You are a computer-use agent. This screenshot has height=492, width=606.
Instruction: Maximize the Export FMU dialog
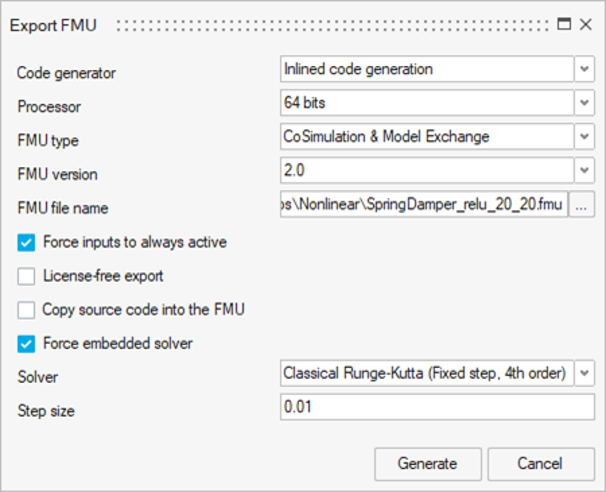(564, 24)
